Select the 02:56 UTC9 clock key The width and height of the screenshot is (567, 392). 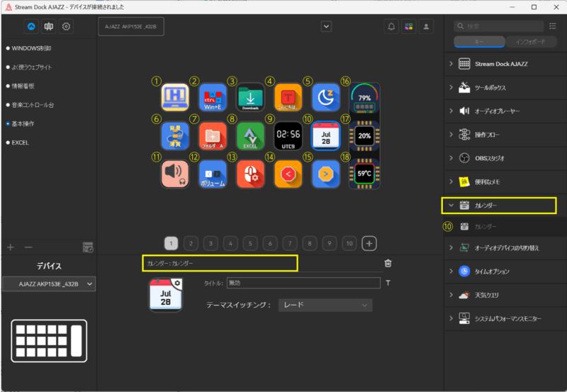point(288,135)
